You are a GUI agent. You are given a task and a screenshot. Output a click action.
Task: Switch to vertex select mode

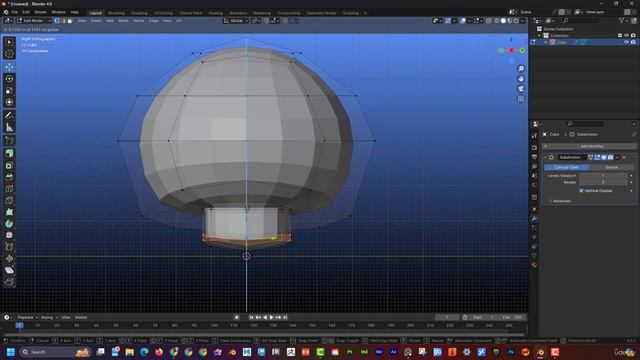tap(57, 20)
